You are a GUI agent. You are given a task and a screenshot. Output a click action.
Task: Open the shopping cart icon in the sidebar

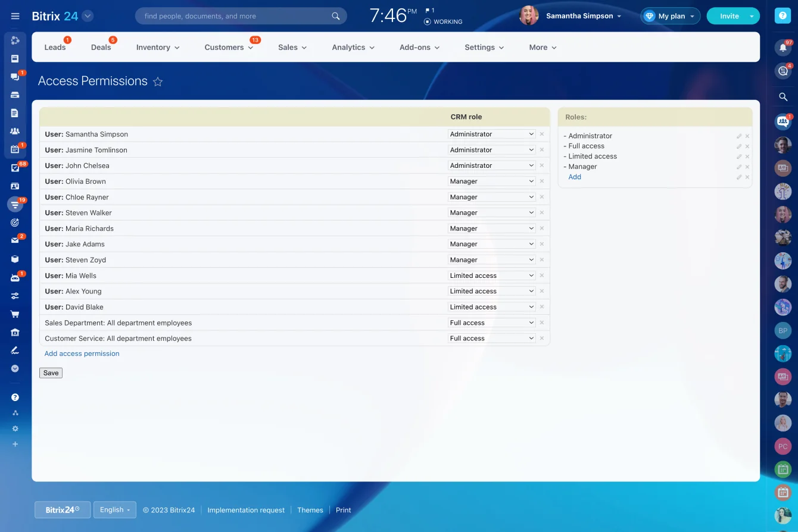(15, 314)
